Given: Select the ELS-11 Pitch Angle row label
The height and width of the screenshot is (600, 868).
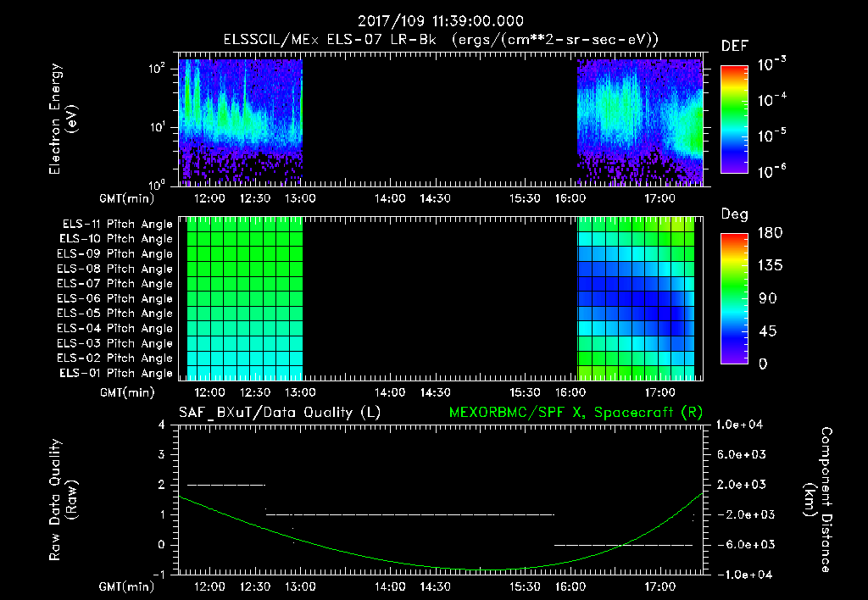Looking at the screenshot, I should click(x=117, y=225).
